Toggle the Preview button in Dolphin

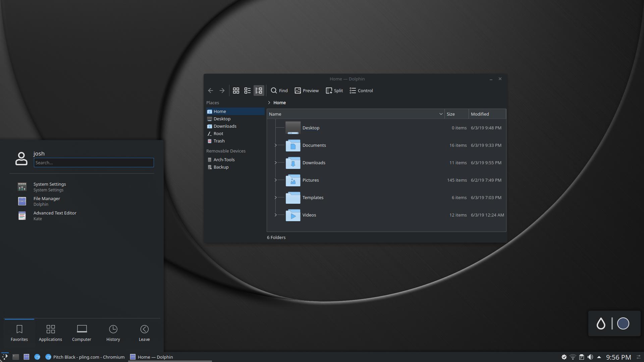(x=307, y=90)
